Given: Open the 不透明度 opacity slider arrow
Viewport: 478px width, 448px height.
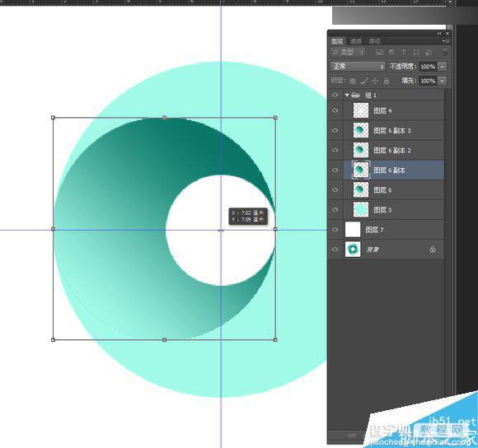Looking at the screenshot, I should tap(443, 67).
